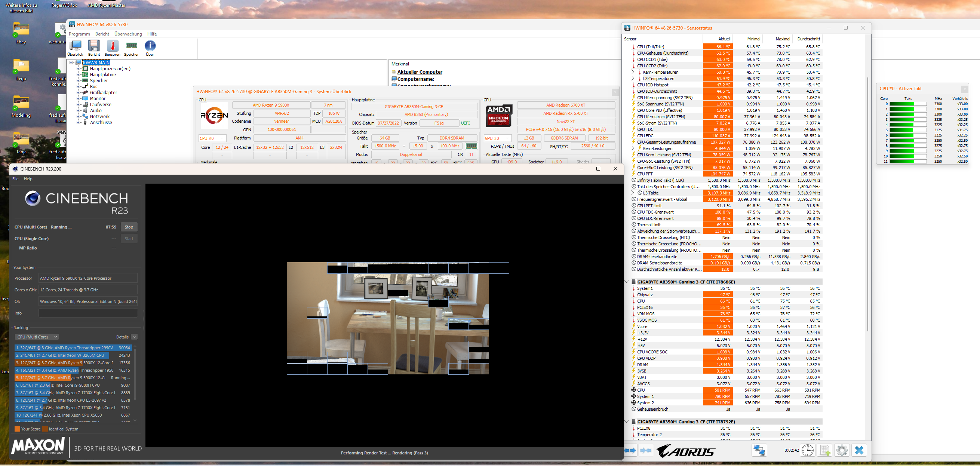The height and width of the screenshot is (466, 980).
Task: Open the Programm menu in HWiNFO
Action: (x=80, y=34)
